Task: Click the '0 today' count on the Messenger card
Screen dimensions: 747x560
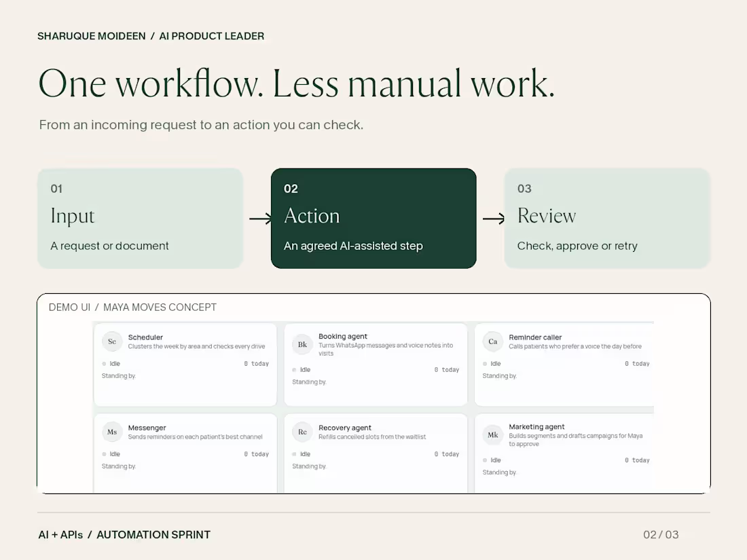Action: 256,454
